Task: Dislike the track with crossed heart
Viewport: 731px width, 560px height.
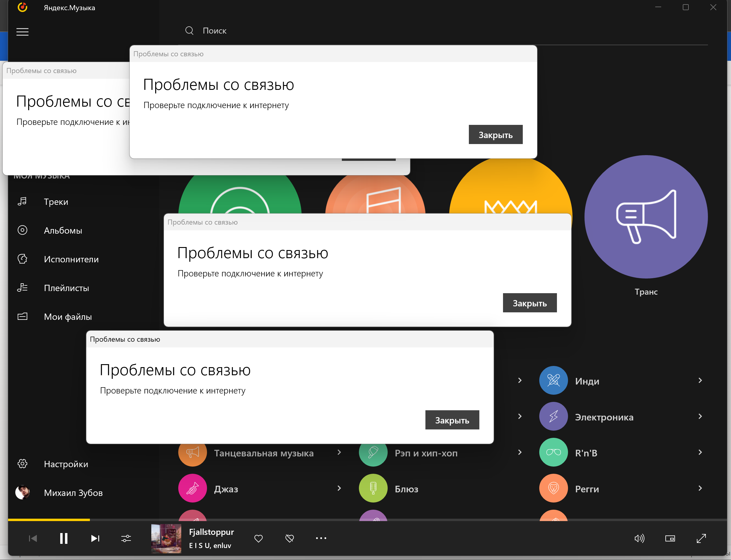Action: (289, 538)
